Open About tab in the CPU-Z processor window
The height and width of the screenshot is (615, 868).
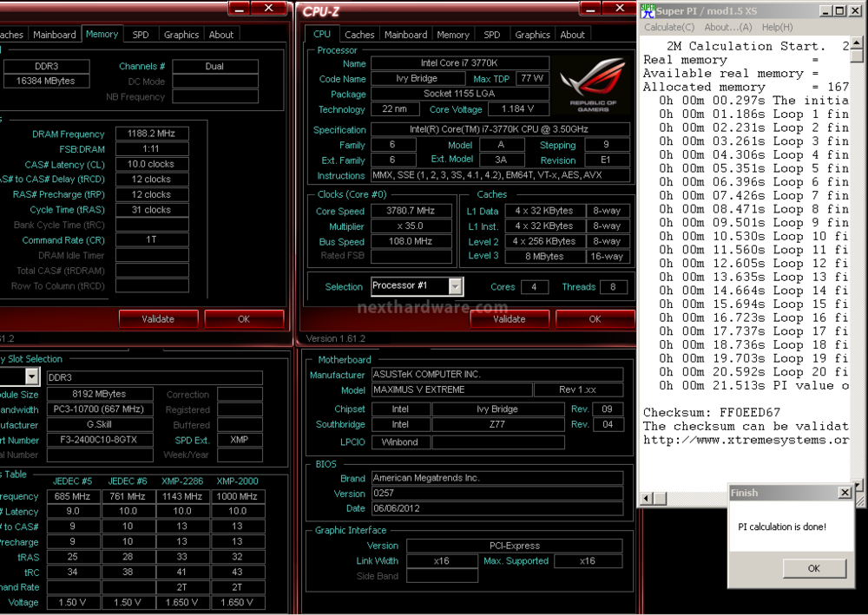click(x=572, y=35)
